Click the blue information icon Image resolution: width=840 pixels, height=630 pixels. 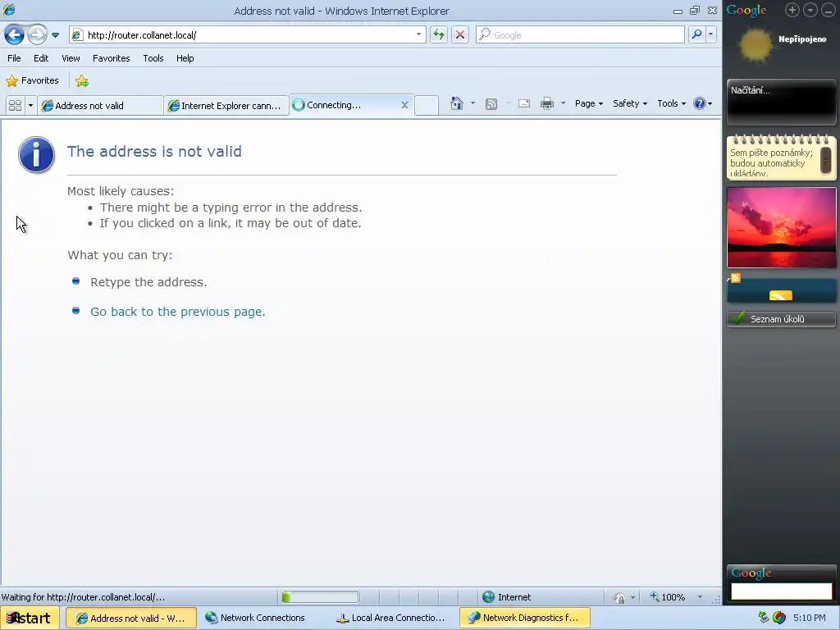[x=36, y=155]
